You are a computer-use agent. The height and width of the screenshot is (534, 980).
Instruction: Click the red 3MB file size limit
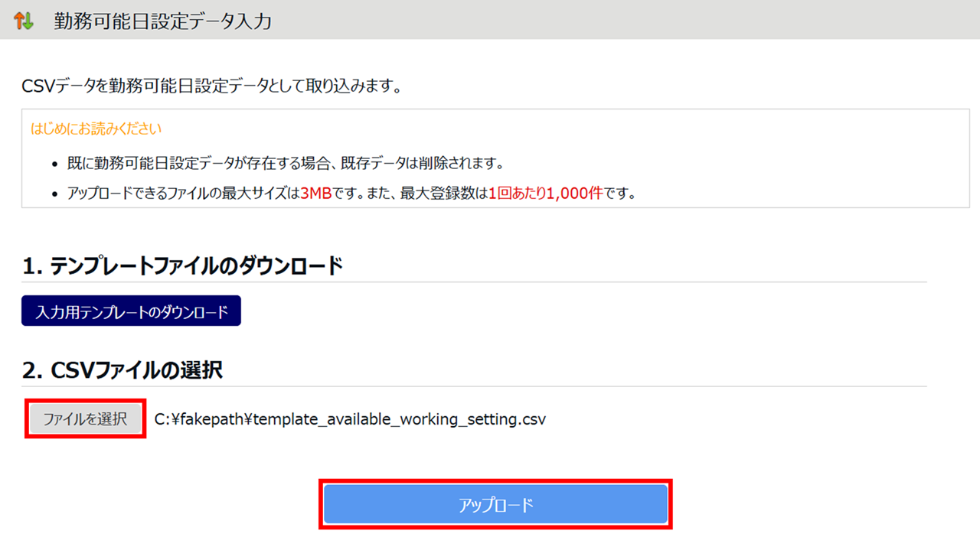click(315, 194)
